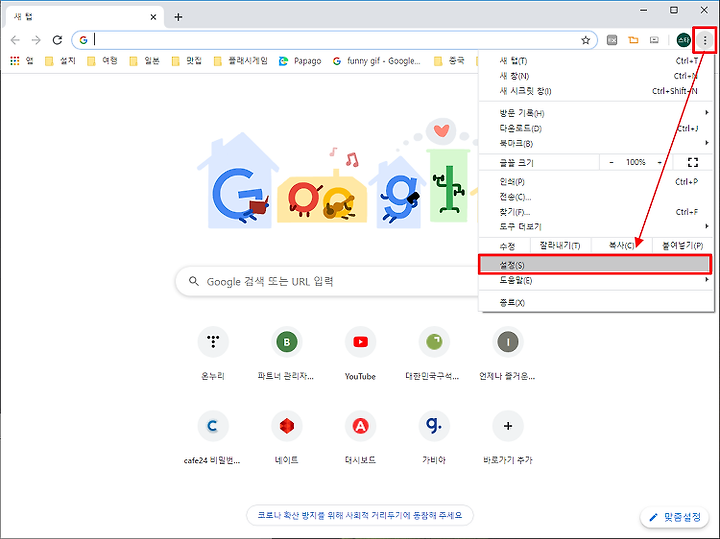
Task: Expand the 도구 더보기 submenu
Action: pos(596,227)
